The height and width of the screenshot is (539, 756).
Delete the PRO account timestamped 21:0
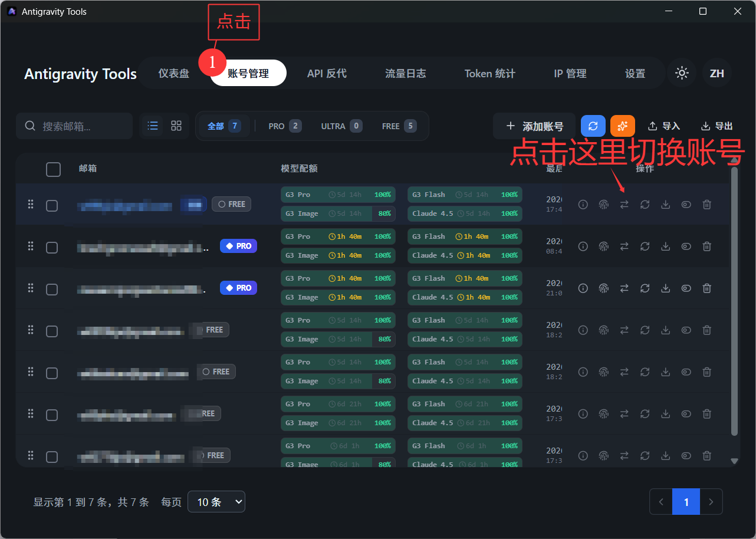point(707,288)
